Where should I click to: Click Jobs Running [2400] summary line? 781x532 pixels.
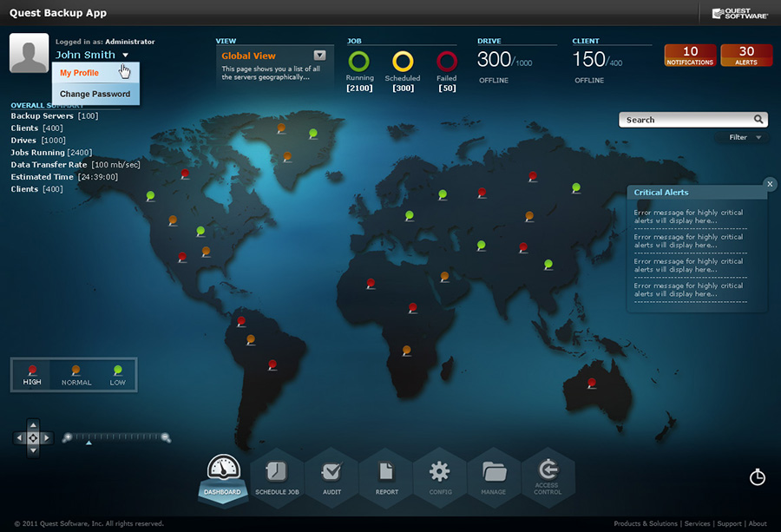click(x=51, y=153)
